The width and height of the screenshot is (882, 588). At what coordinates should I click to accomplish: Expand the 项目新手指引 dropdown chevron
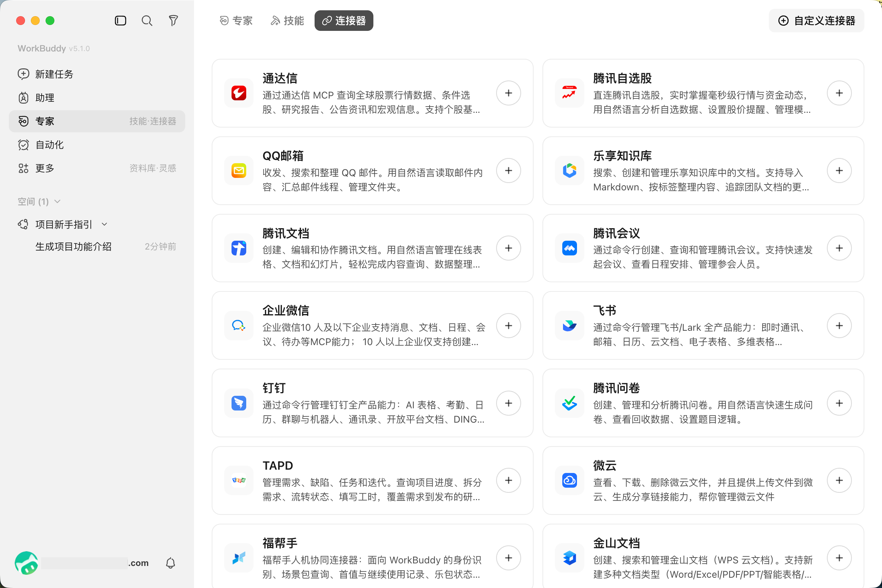click(x=105, y=224)
